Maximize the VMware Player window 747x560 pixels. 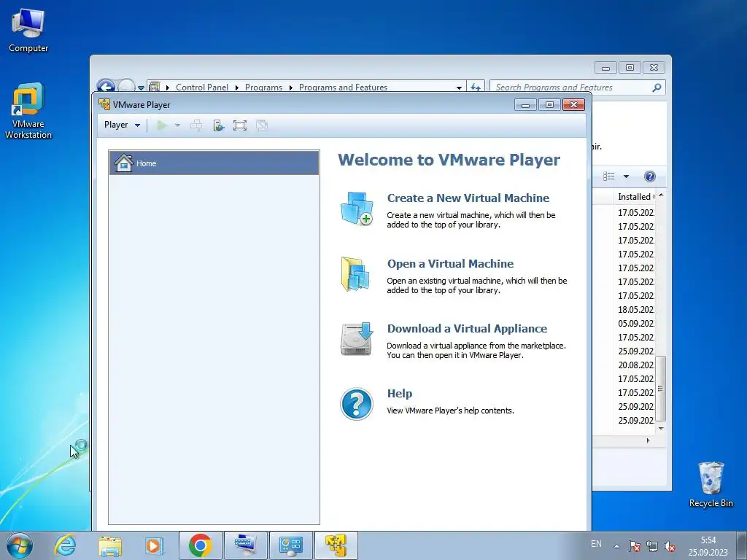point(549,105)
